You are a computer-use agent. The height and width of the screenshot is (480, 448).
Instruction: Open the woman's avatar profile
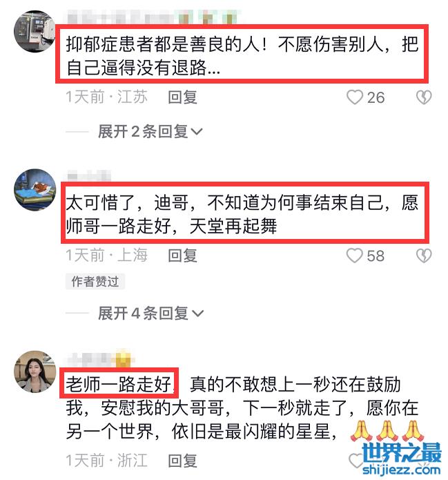[x=35, y=372]
